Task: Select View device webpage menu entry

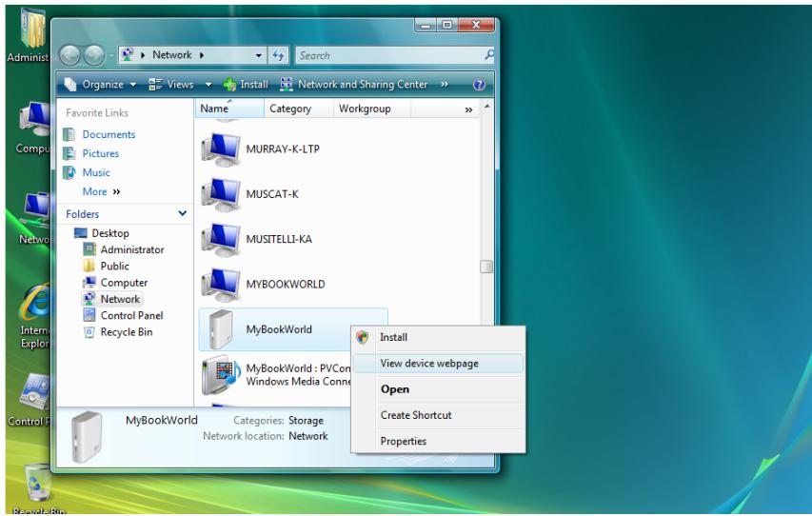Action: coord(439,363)
